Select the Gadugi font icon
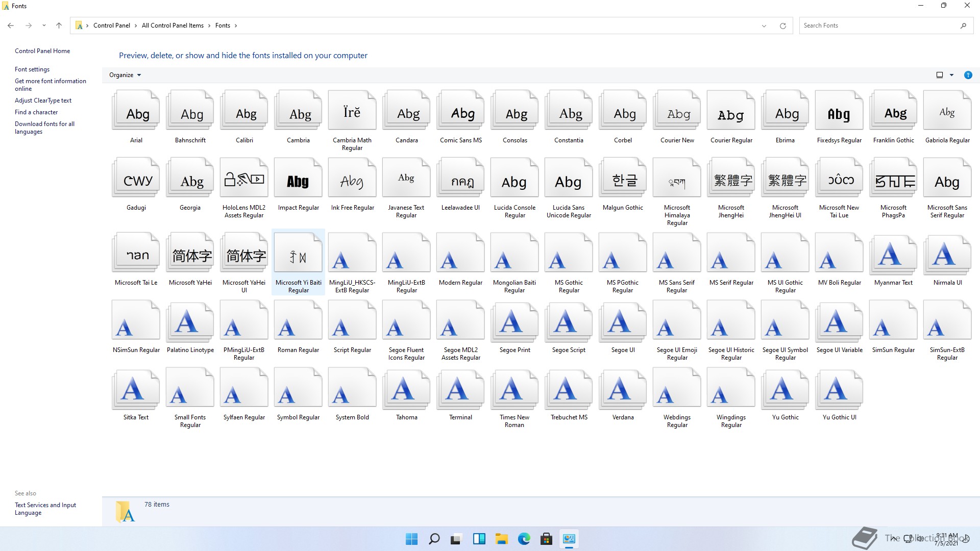Viewport: 980px width, 551px height. click(x=136, y=178)
